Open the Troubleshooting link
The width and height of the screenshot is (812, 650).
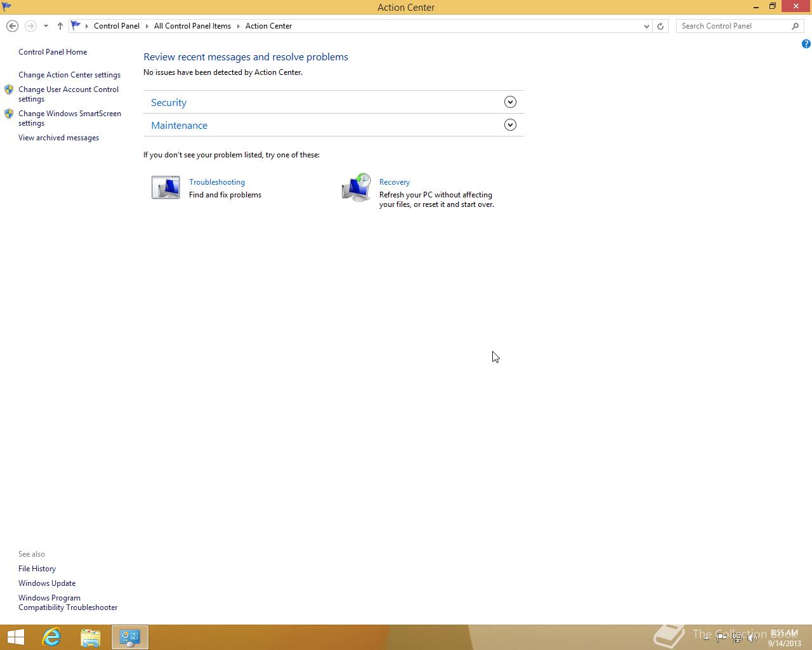coord(217,182)
